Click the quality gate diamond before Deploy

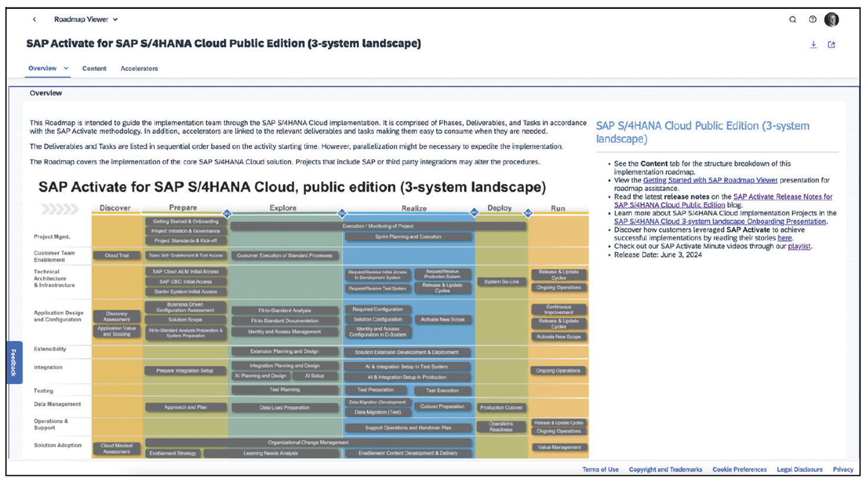(473, 212)
